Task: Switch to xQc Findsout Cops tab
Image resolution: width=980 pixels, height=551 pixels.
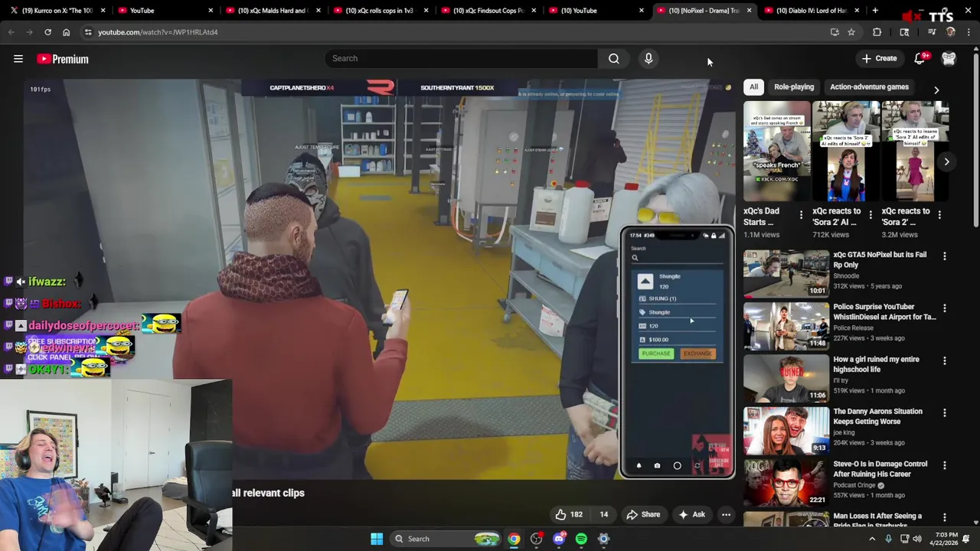Action: coord(487,11)
